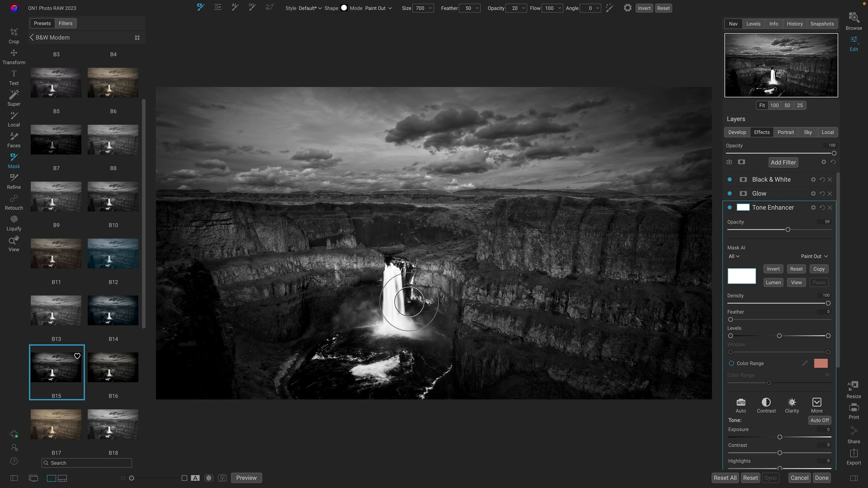The height and width of the screenshot is (488, 868).
Task: Disable the Glow filter
Action: 730,193
